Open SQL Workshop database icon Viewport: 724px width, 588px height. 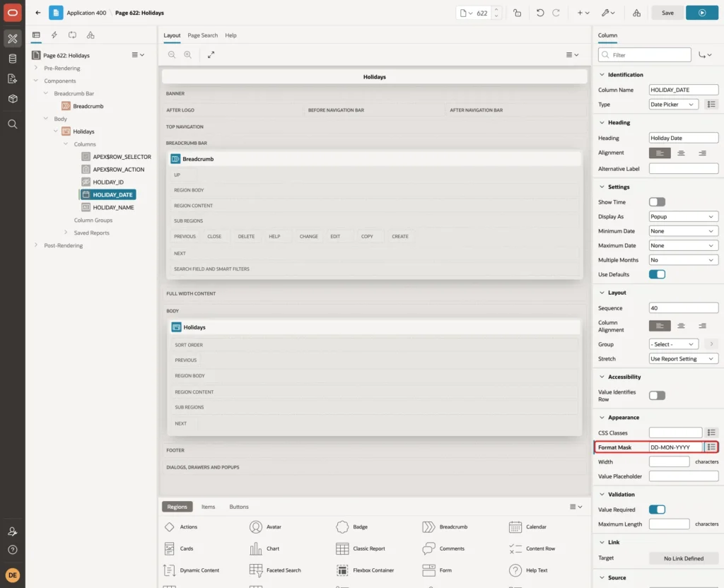tap(13, 59)
